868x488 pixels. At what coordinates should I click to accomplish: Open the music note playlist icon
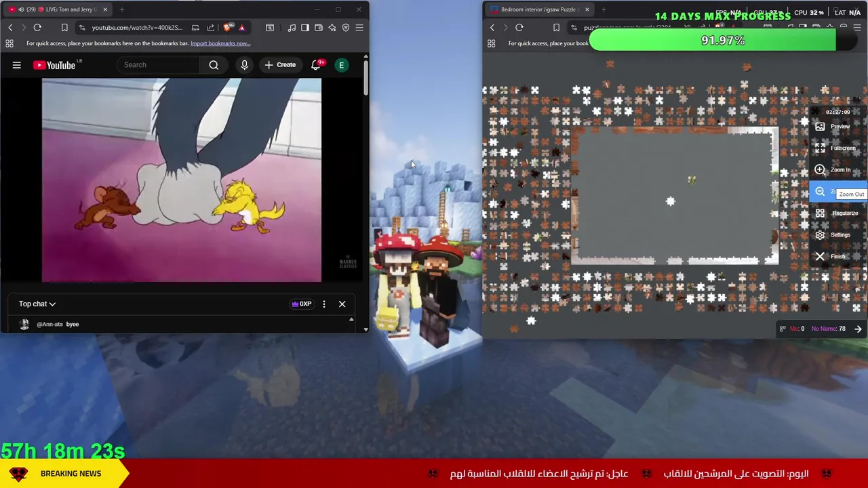[292, 28]
